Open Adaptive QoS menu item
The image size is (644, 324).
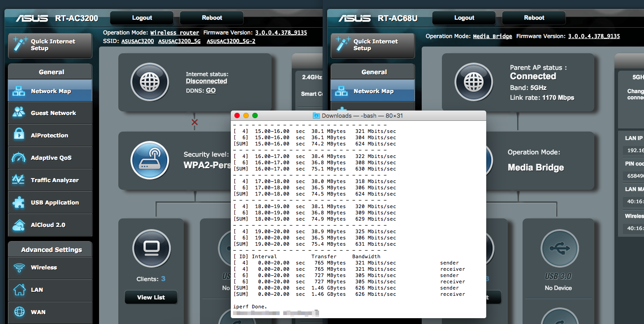tap(50, 158)
